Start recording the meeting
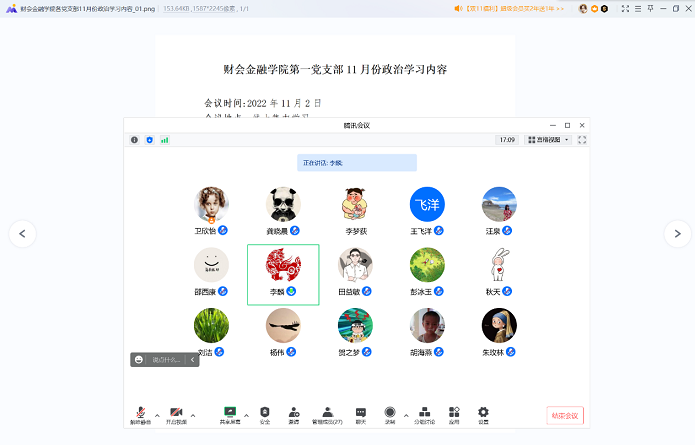695x445 pixels. tap(390, 413)
